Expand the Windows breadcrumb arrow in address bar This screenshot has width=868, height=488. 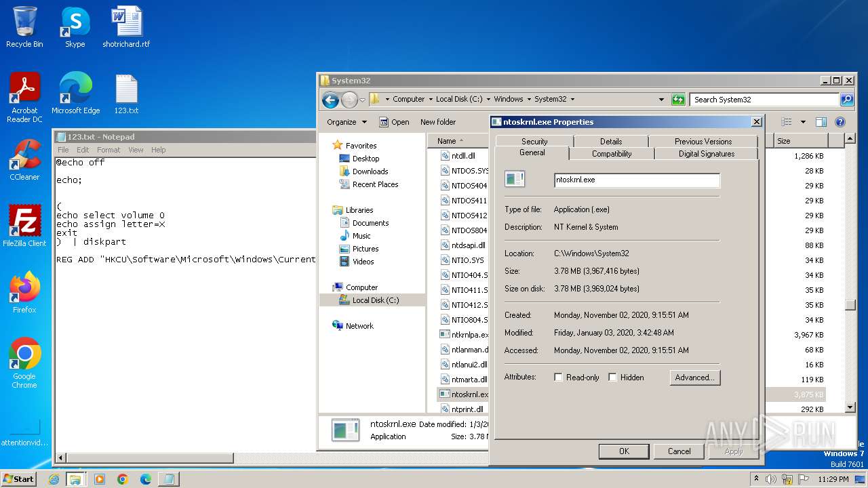[x=528, y=99]
